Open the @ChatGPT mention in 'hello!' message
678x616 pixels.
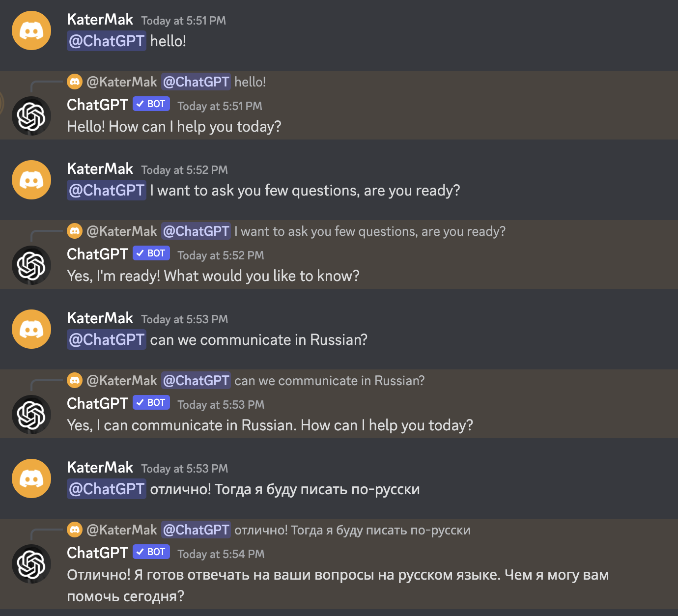[x=106, y=41]
